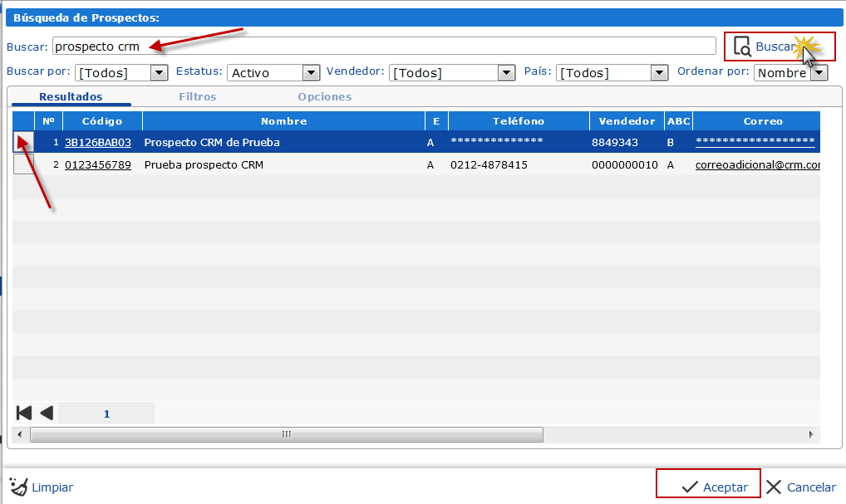Screen dimensions: 846x504
Task: Go to previous results page
Action: 47,413
